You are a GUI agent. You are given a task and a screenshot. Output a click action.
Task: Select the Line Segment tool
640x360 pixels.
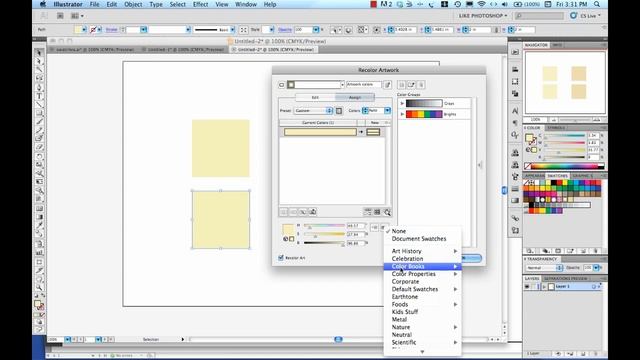pos(39,104)
